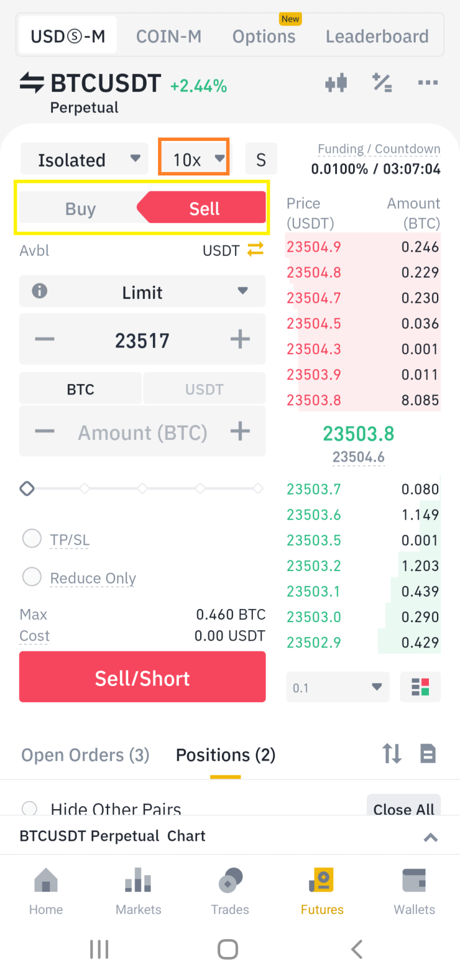Click the amount percentage slider handle
460x980 pixels.
point(27,489)
